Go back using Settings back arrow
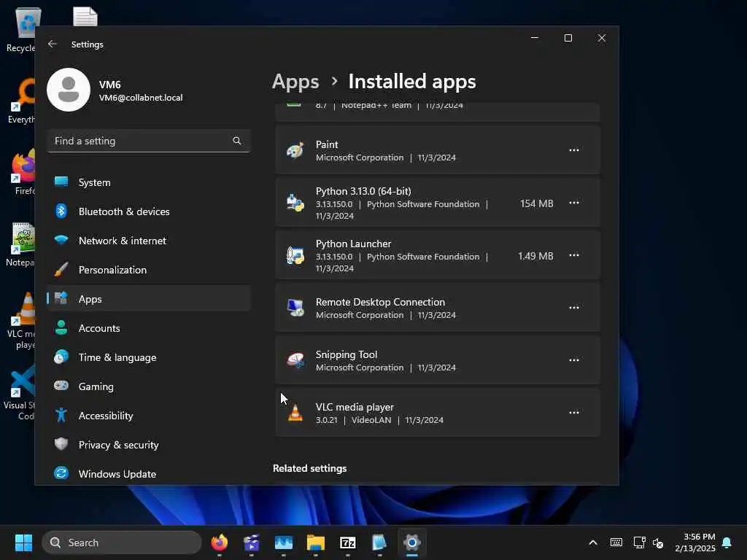 click(x=53, y=44)
